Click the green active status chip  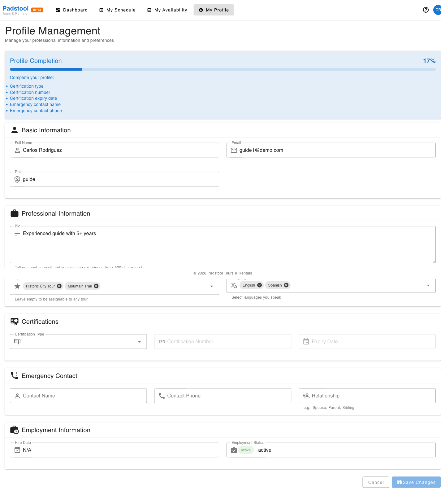click(246, 450)
